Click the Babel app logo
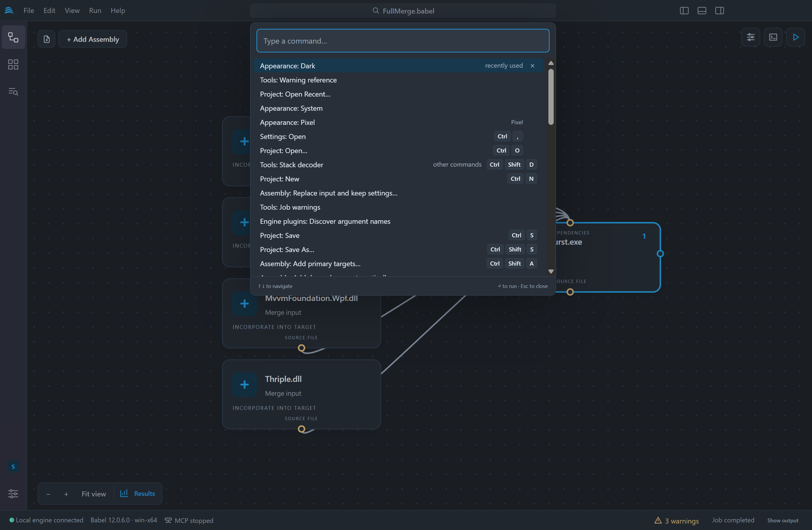 [9, 11]
